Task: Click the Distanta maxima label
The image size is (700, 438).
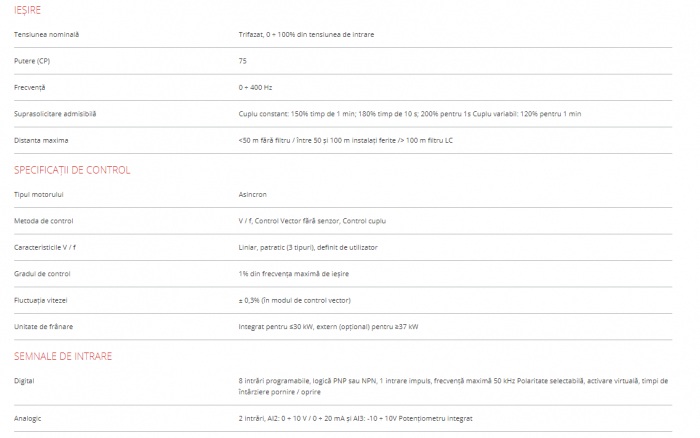Action: pos(41,140)
